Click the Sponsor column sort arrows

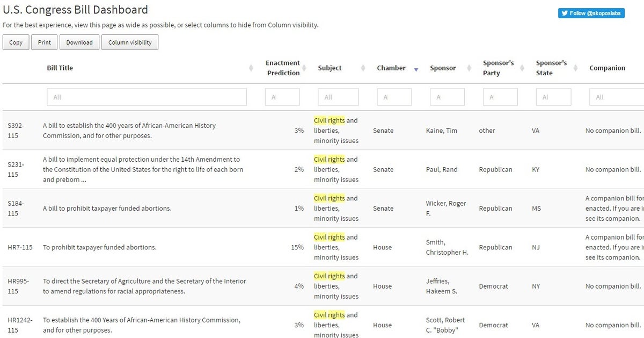pos(469,68)
